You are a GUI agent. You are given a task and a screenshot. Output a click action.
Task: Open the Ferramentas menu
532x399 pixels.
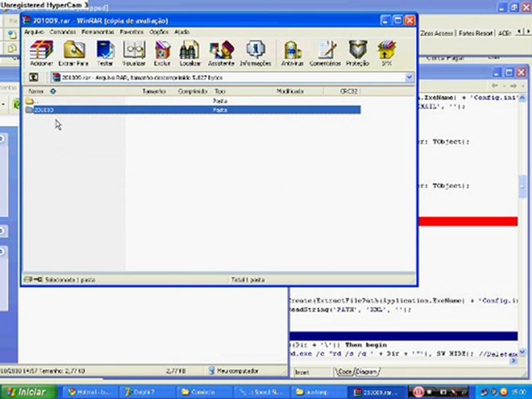click(x=98, y=32)
